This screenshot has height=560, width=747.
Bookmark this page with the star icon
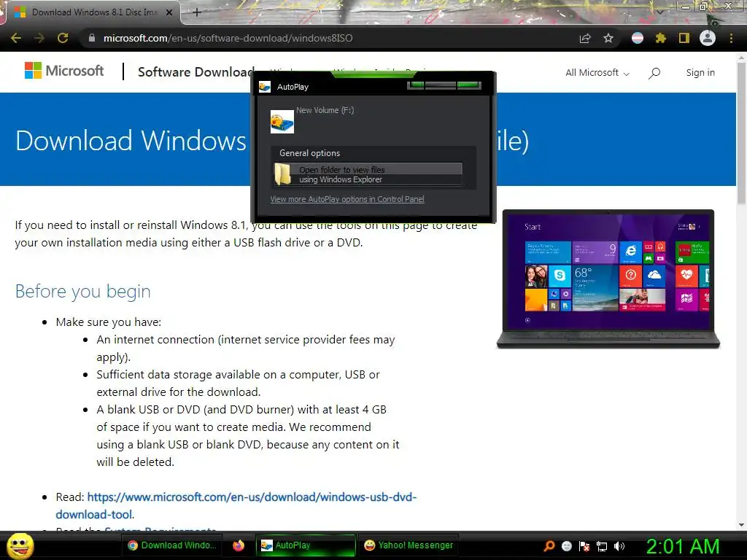coord(608,38)
